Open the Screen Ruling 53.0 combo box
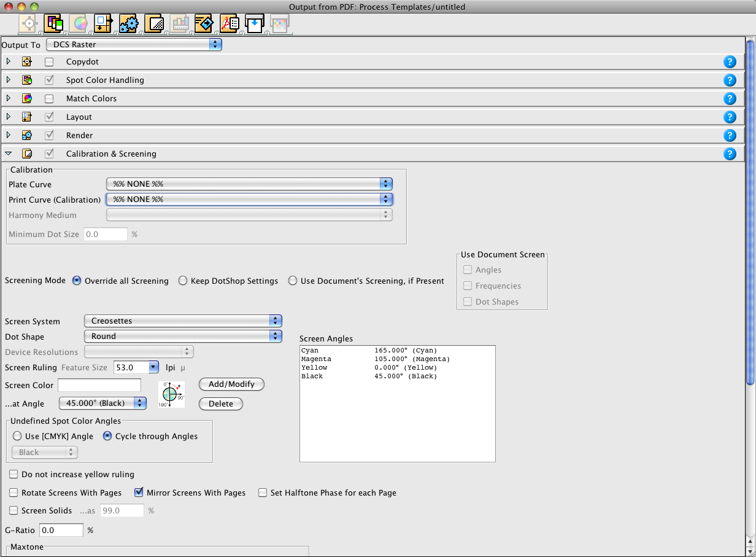Viewport: 756px width, 557px height. (136, 367)
